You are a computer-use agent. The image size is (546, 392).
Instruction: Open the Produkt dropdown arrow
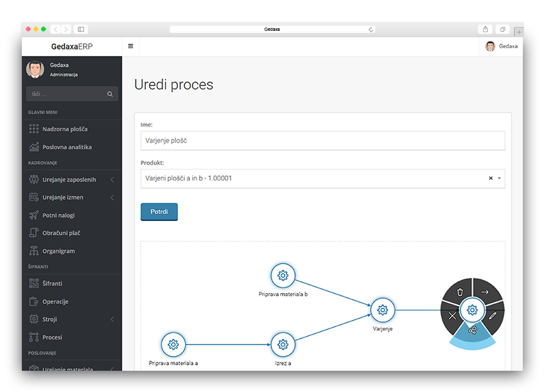(499, 179)
